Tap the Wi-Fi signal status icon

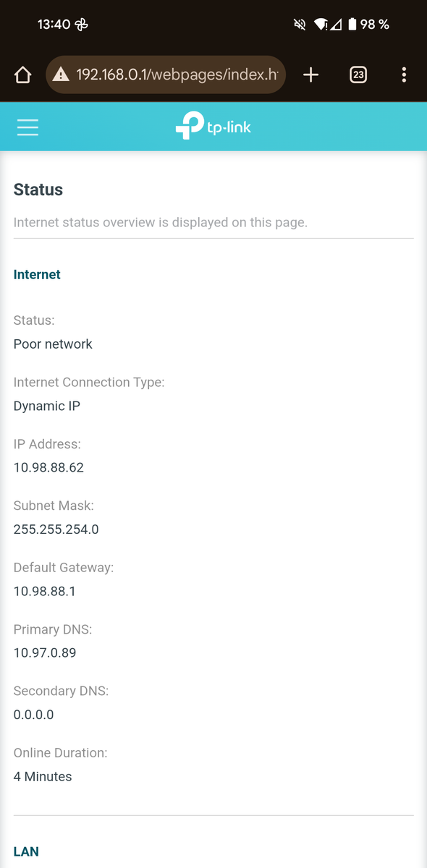pos(321,25)
